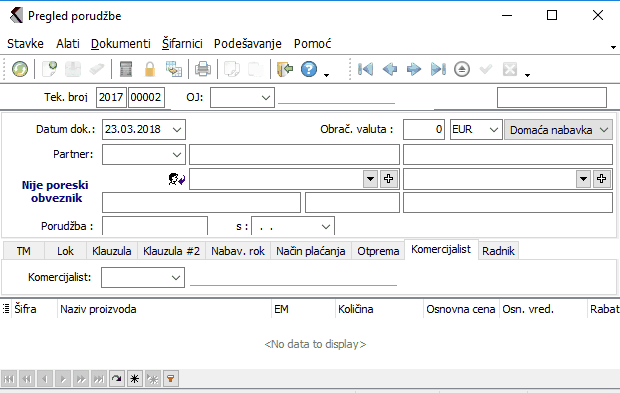Switch to the TM tab
Viewport: 620px width, 393px height.
coord(24,251)
